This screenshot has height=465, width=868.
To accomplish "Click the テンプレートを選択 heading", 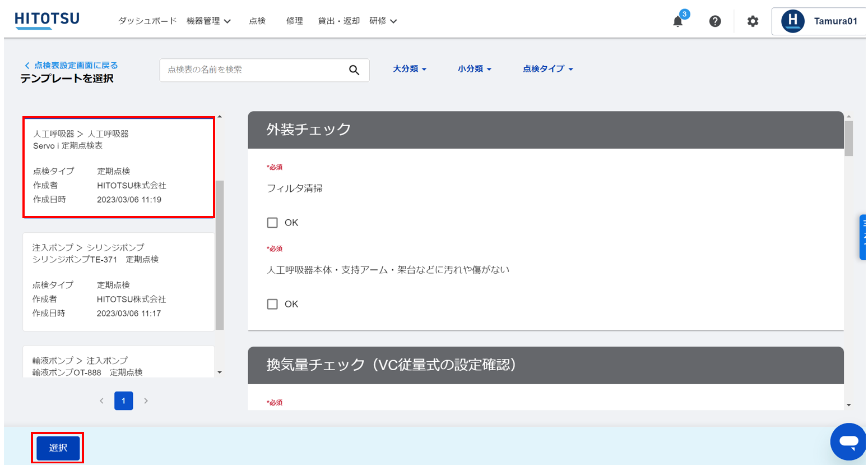I will click(67, 79).
